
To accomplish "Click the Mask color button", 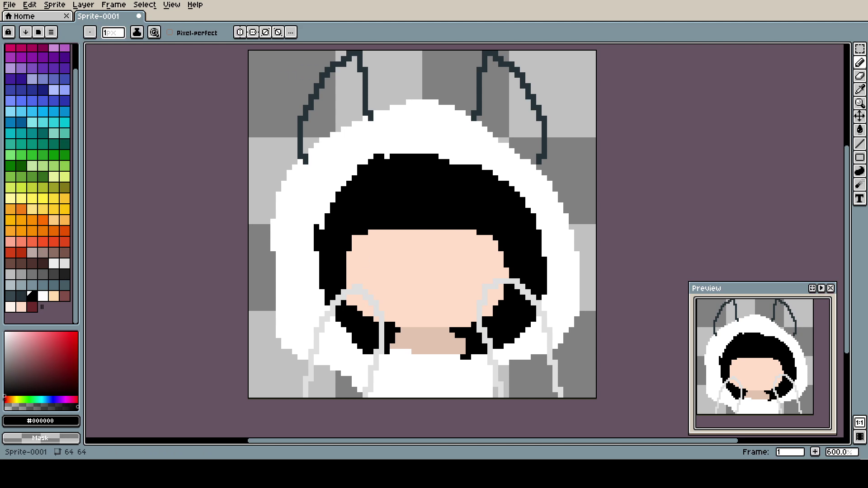I will coord(41,438).
